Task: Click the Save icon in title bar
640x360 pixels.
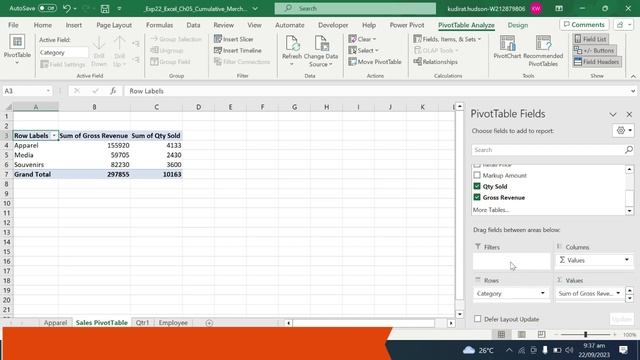Action: pyautogui.click(x=105, y=8)
